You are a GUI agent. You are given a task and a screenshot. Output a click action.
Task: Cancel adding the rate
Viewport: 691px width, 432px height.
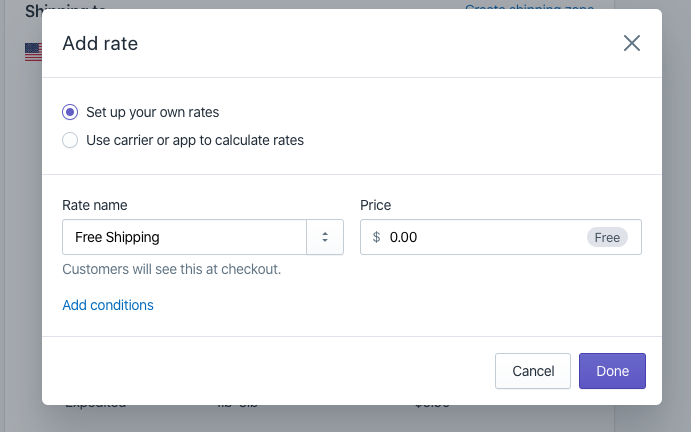533,371
